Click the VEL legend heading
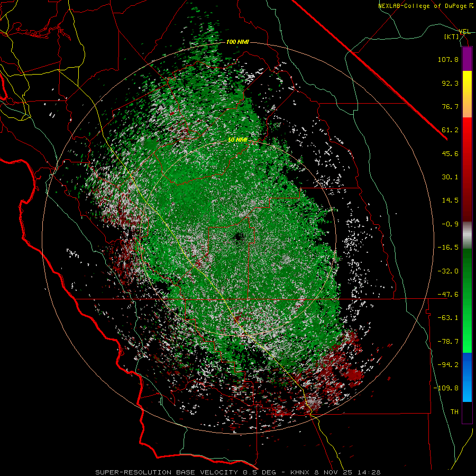The height and width of the screenshot is (476, 476). (x=464, y=32)
